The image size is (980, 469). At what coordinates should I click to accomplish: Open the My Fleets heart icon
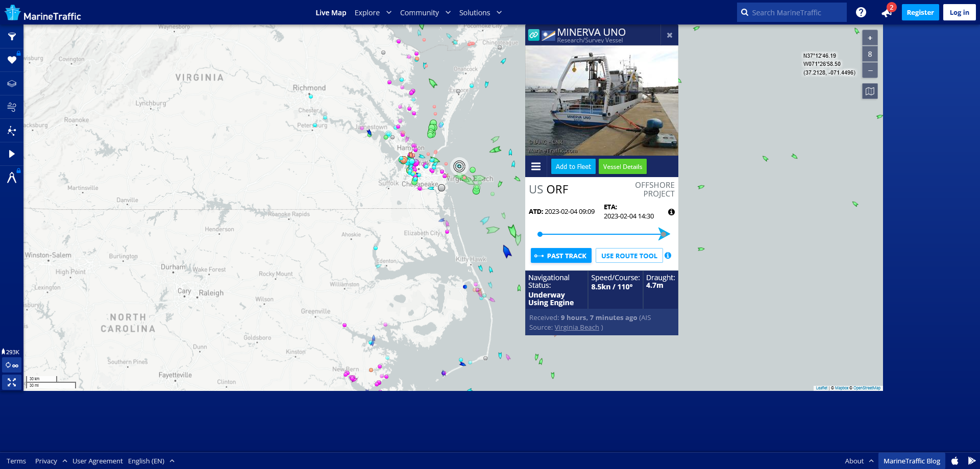click(x=12, y=60)
